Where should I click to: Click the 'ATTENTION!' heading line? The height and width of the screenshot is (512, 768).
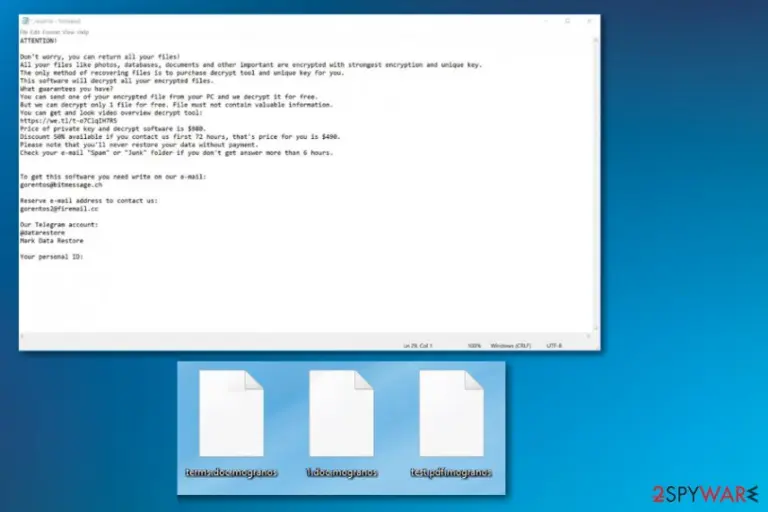pyautogui.click(x=39, y=41)
